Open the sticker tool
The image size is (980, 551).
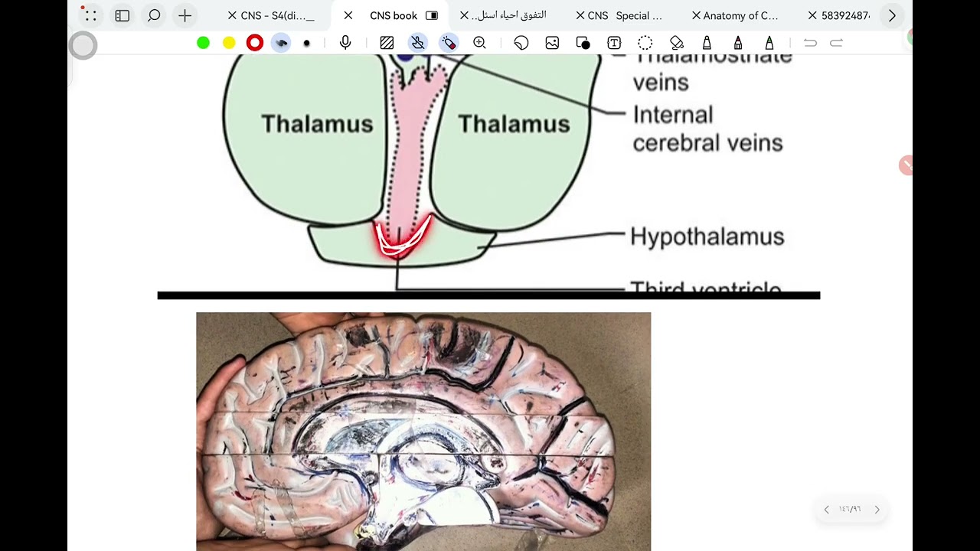tap(521, 43)
